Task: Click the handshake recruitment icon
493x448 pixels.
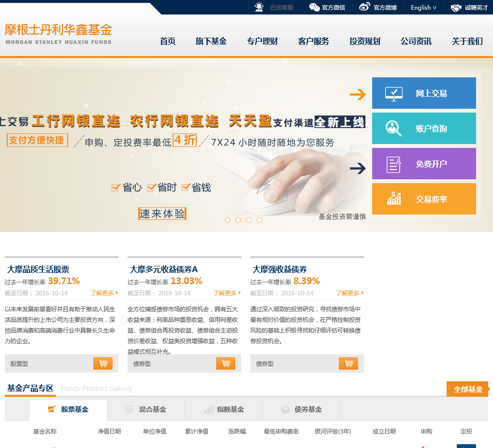Action: pyautogui.click(x=456, y=8)
